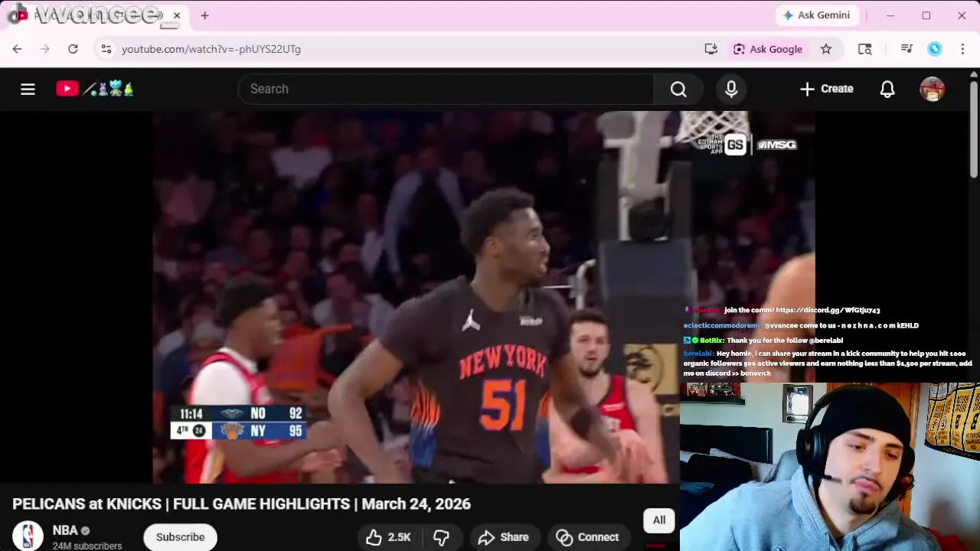This screenshot has width=980, height=551.
Task: Focus the YouTube Search box
Action: [x=446, y=89]
